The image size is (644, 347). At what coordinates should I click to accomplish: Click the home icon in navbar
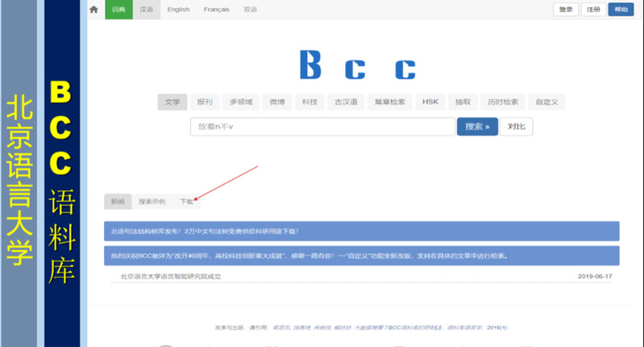pyautogui.click(x=93, y=10)
